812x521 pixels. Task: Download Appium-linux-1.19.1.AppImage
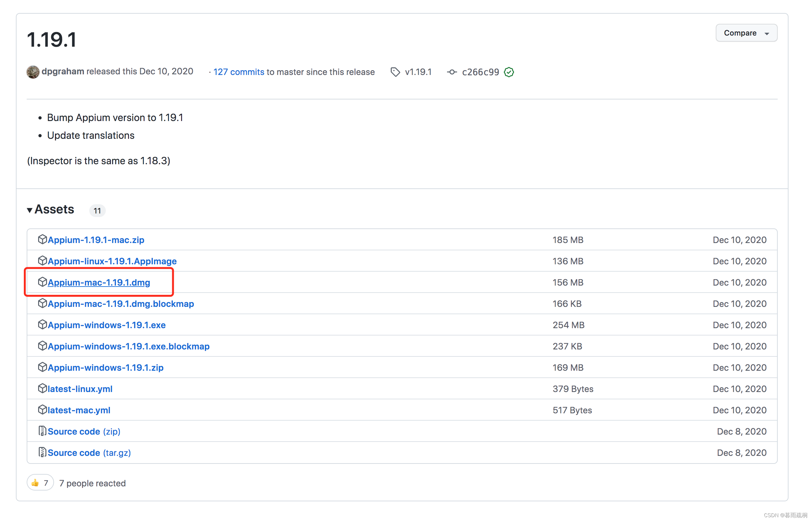[x=112, y=261]
